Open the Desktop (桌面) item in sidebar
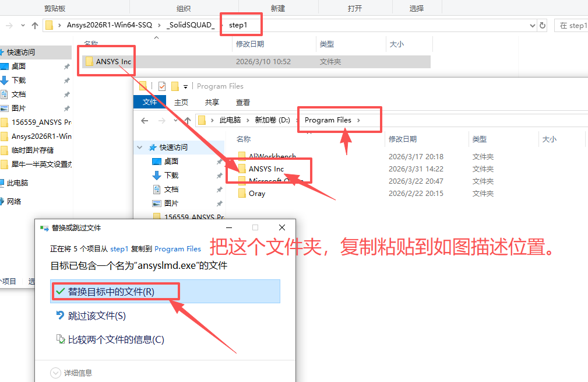Image resolution: width=588 pixels, height=382 pixels. (x=17, y=66)
